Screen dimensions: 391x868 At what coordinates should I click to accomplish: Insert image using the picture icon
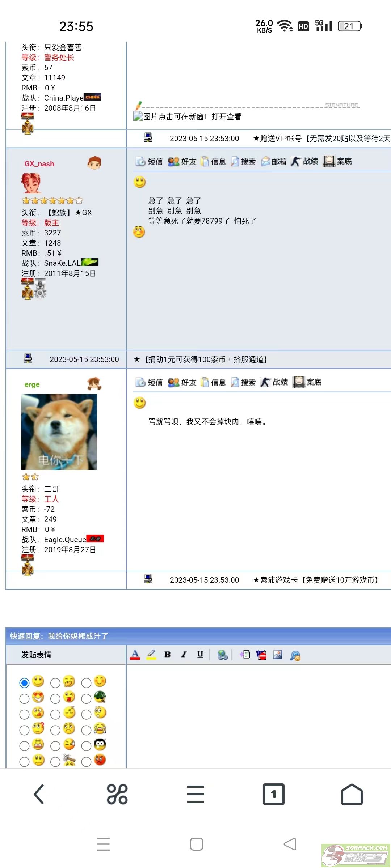point(278,655)
